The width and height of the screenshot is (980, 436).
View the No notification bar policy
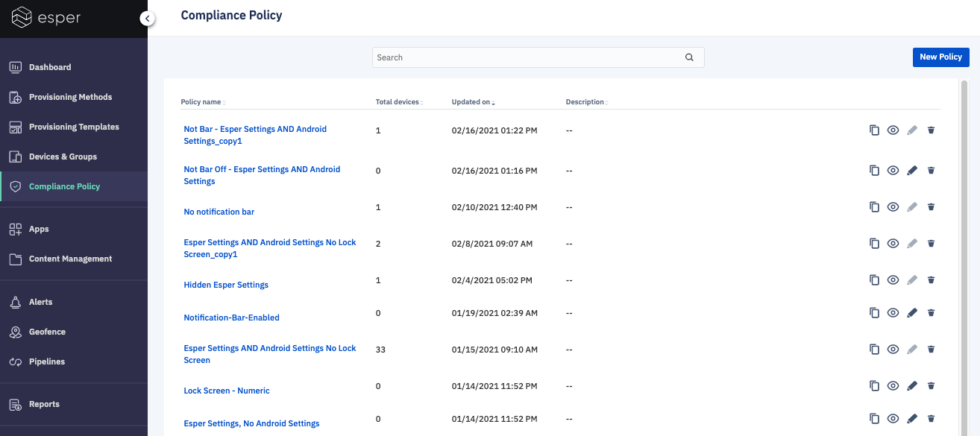click(x=893, y=207)
